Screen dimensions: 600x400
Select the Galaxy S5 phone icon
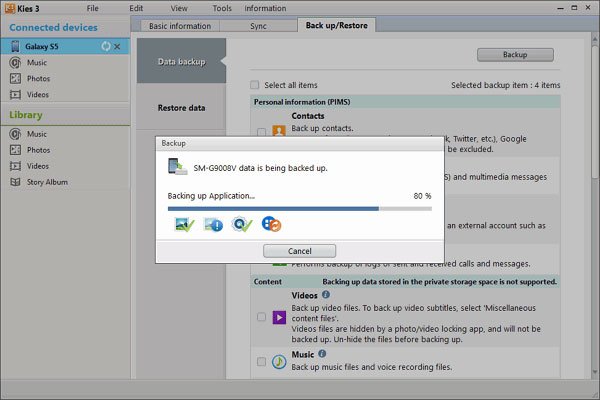click(x=15, y=46)
